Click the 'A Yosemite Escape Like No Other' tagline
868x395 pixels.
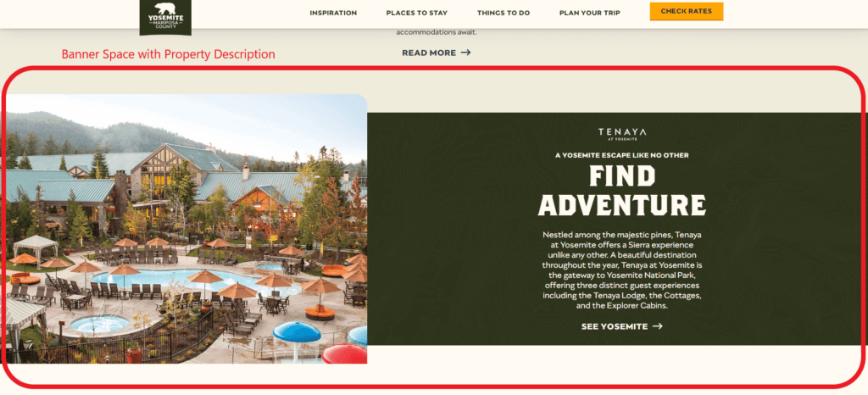coord(621,155)
